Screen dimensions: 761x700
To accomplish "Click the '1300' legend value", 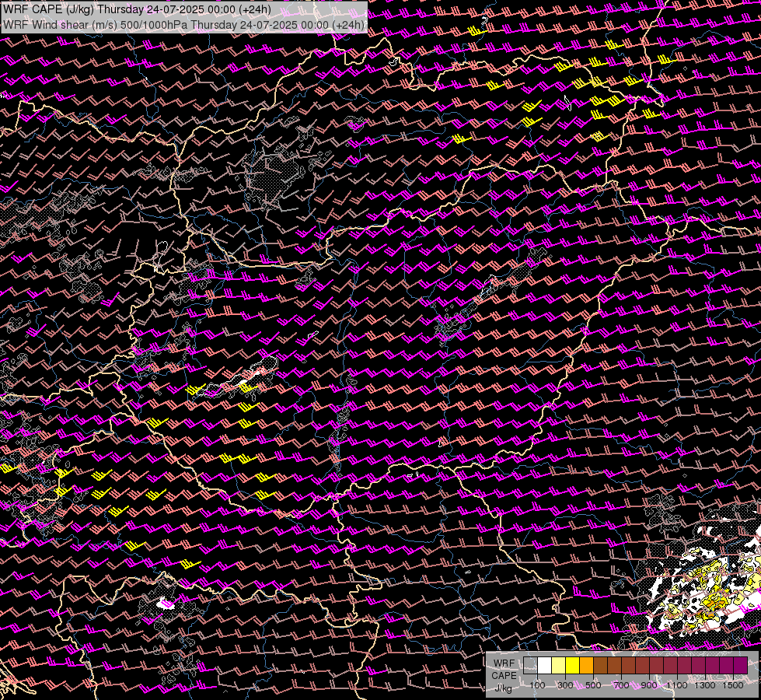I will tap(705, 685).
